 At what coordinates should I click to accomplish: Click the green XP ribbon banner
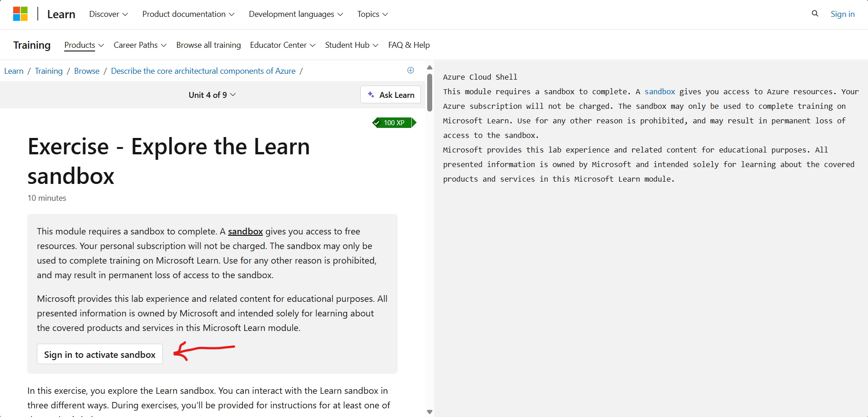tap(394, 122)
